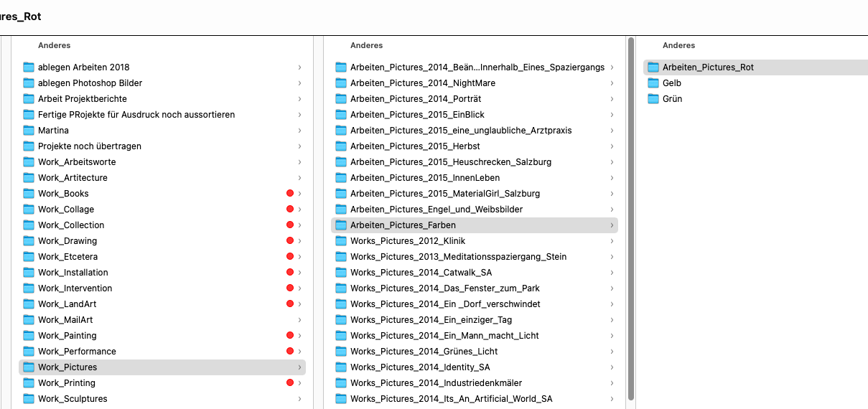Select Works_Pictures_2014_Grünes_Licht folder

[424, 352]
